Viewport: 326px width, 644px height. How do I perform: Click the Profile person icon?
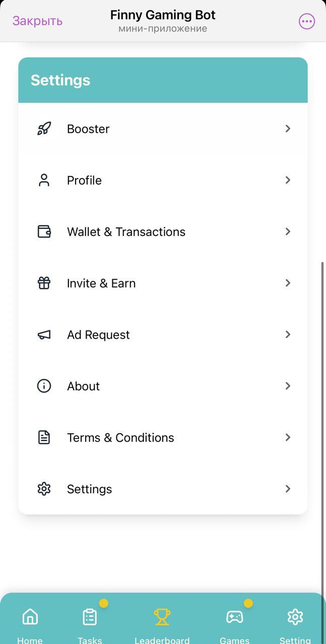pyautogui.click(x=44, y=180)
